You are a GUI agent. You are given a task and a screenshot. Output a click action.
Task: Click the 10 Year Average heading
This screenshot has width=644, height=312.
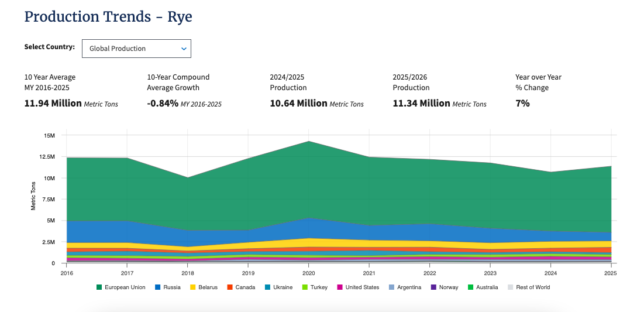[x=50, y=82]
